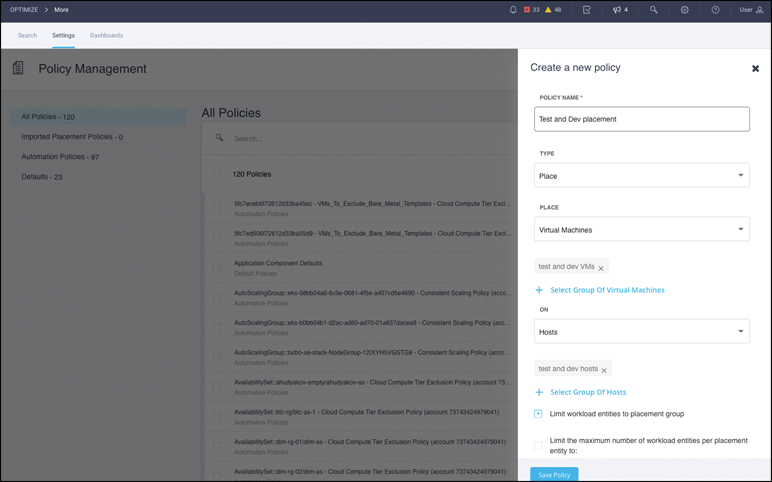Image resolution: width=772 pixels, height=482 pixels.
Task: Click 'Select Group Of Virtual Machines' link
Action: pyautogui.click(x=607, y=290)
